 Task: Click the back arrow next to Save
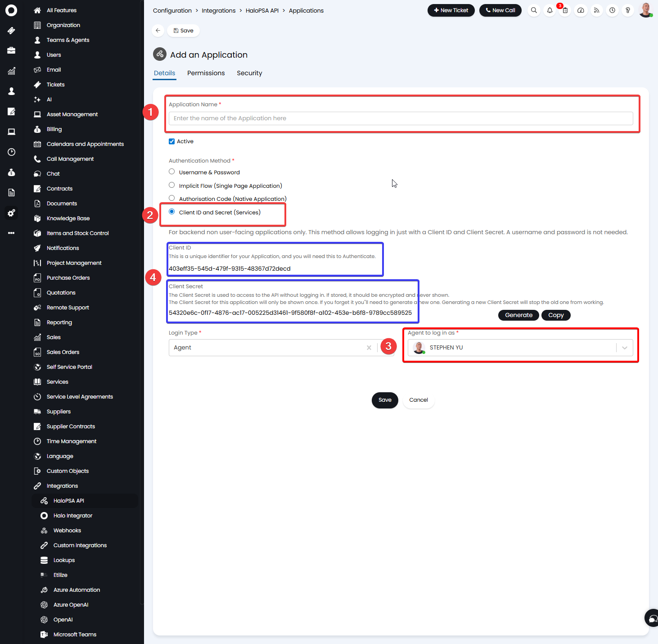158,31
